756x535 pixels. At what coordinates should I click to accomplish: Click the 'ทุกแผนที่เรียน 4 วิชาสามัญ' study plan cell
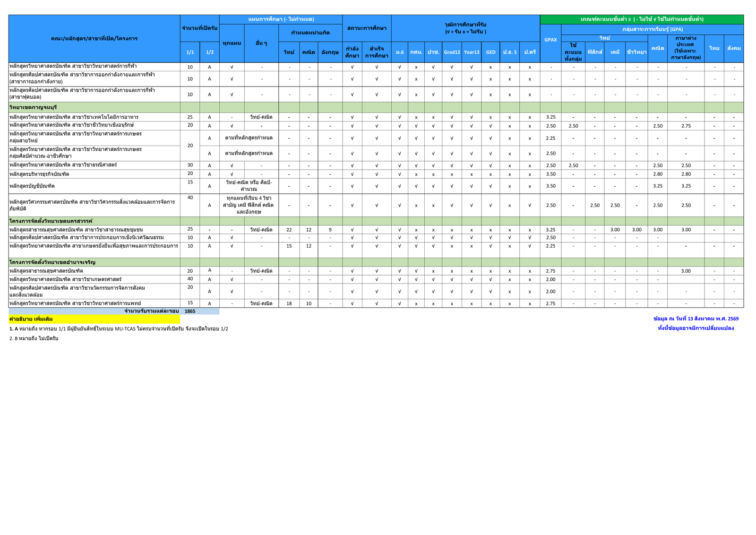249,205
